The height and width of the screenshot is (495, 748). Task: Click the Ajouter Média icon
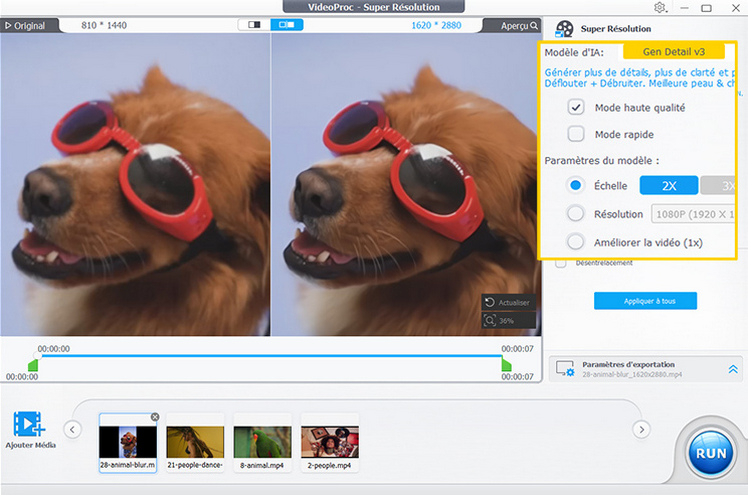coord(29,424)
